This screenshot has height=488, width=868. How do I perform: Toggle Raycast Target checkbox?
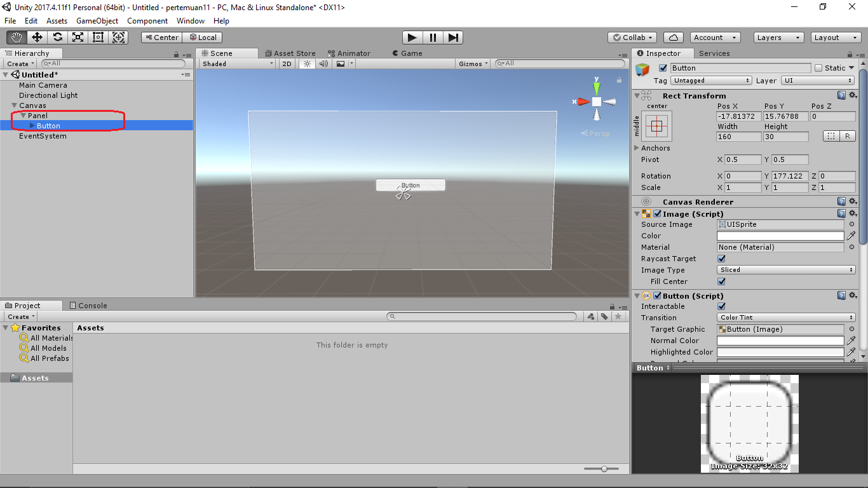(721, 259)
